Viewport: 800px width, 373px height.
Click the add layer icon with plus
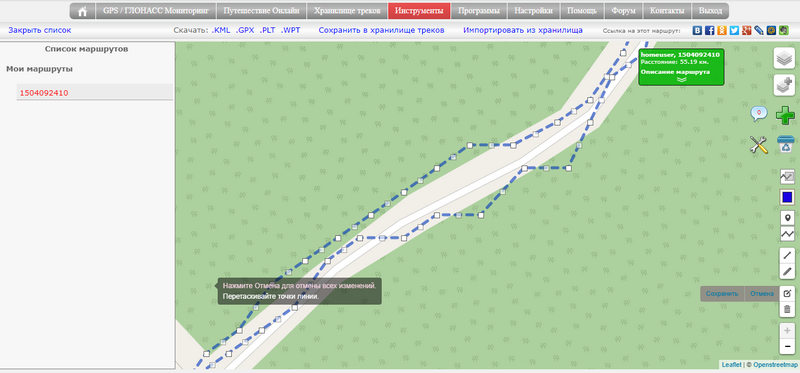(784, 84)
